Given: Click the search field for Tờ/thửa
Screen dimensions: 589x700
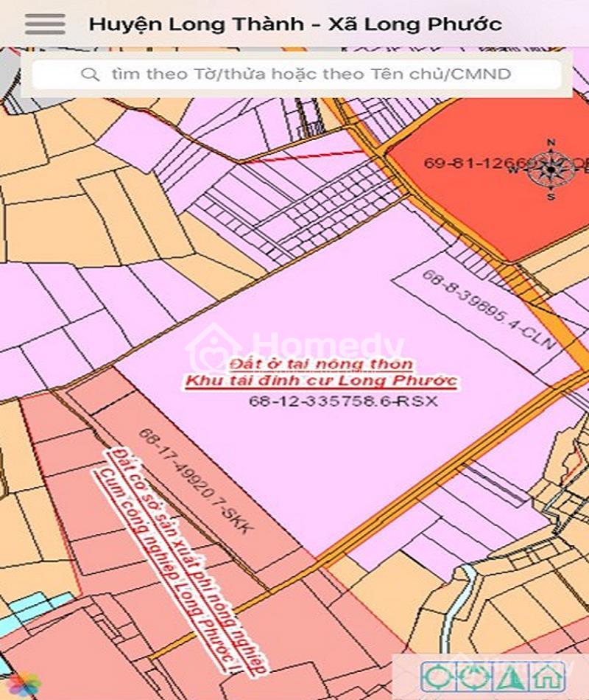Looking at the screenshot, I should pos(297,74).
